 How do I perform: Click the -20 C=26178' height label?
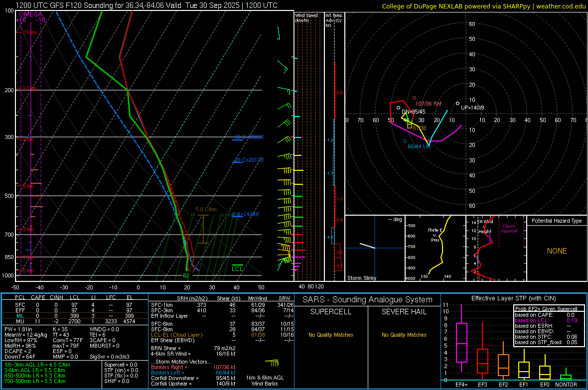point(248,160)
